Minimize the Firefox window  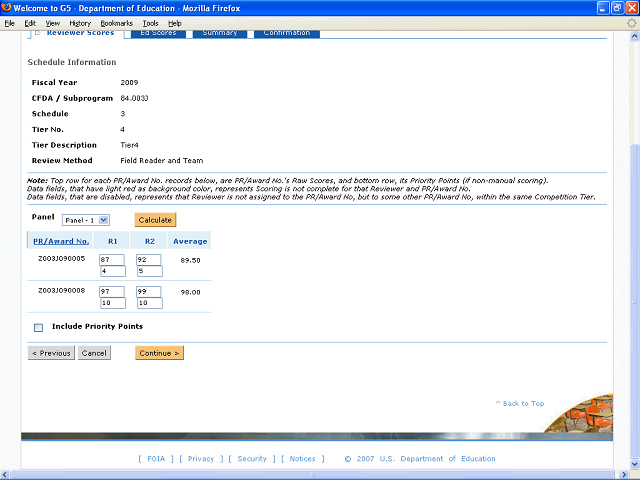(603, 8)
